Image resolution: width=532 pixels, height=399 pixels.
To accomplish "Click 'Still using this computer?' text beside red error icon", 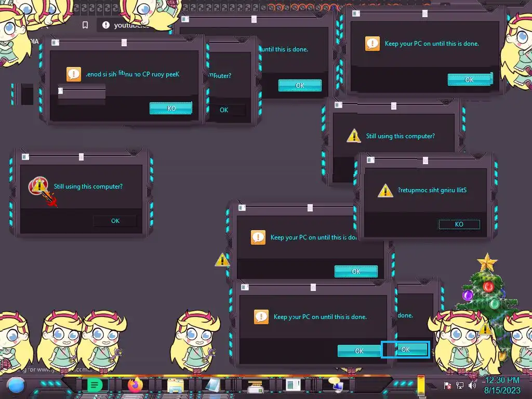I will click(x=88, y=187).
